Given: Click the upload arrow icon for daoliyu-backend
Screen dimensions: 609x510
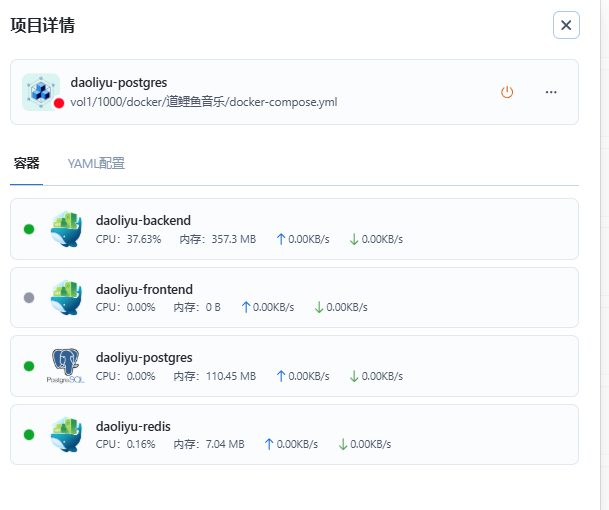Looking at the screenshot, I should click(281, 239).
